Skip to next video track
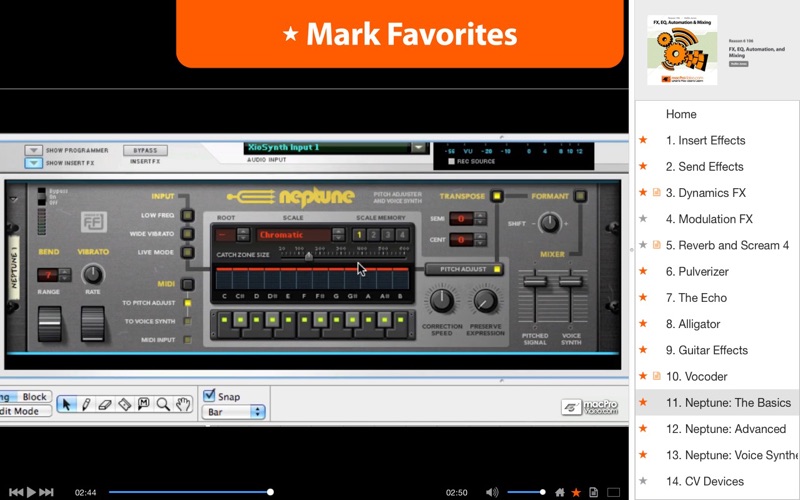The height and width of the screenshot is (500, 800). tap(46, 492)
